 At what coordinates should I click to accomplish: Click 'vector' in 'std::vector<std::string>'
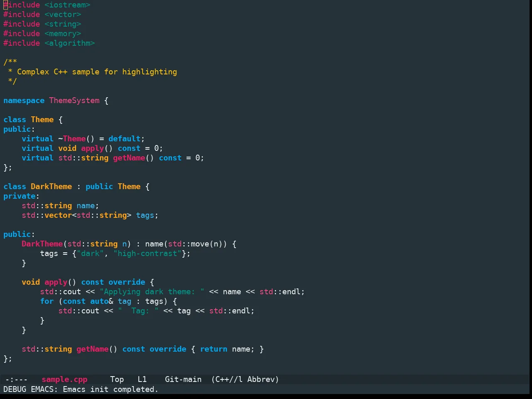click(58, 215)
